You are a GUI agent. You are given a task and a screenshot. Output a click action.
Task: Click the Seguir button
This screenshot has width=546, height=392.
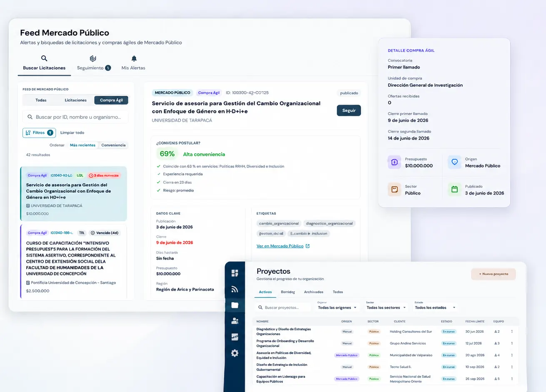click(349, 110)
